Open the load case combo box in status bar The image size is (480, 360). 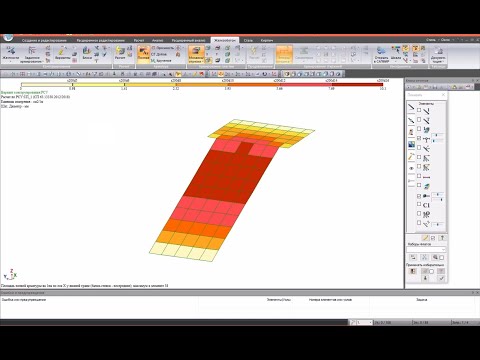364,322
